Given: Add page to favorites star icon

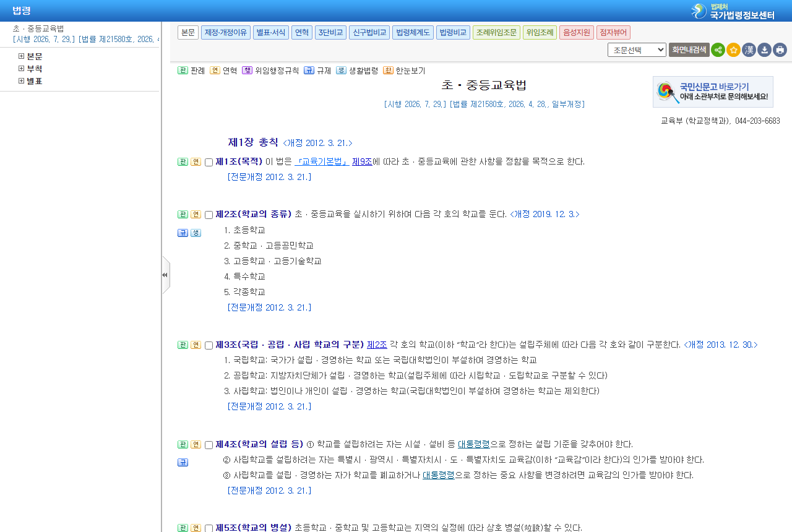Looking at the screenshot, I should click(x=733, y=50).
